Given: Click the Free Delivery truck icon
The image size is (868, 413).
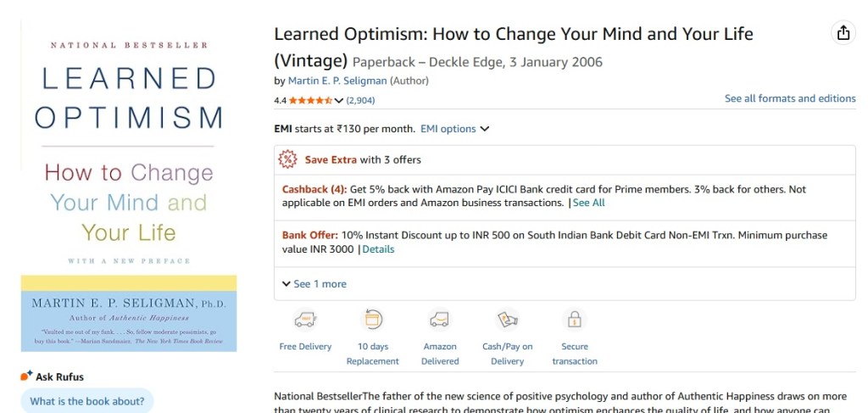Looking at the screenshot, I should click(x=305, y=320).
